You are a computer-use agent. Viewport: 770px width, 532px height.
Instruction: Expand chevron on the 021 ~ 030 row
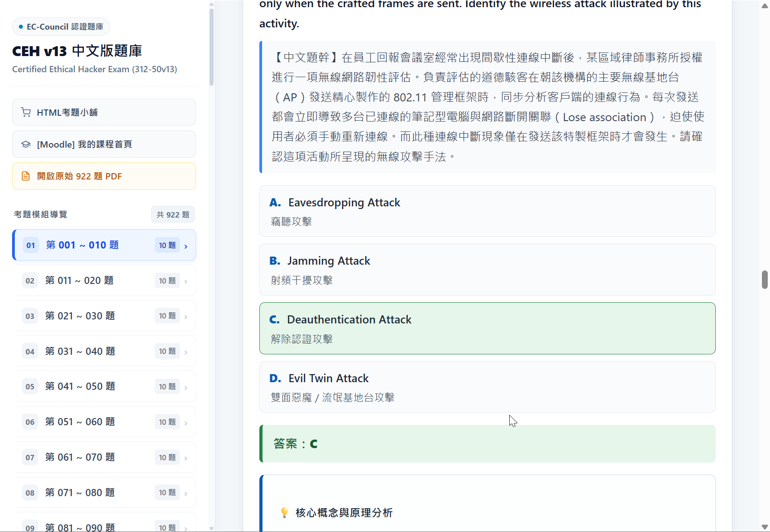tap(186, 317)
